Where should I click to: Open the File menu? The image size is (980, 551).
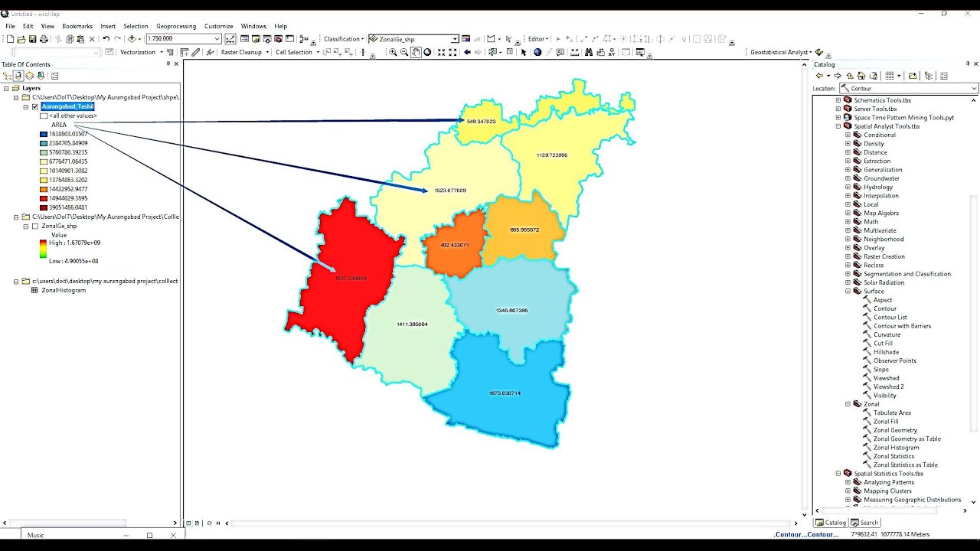(x=10, y=26)
